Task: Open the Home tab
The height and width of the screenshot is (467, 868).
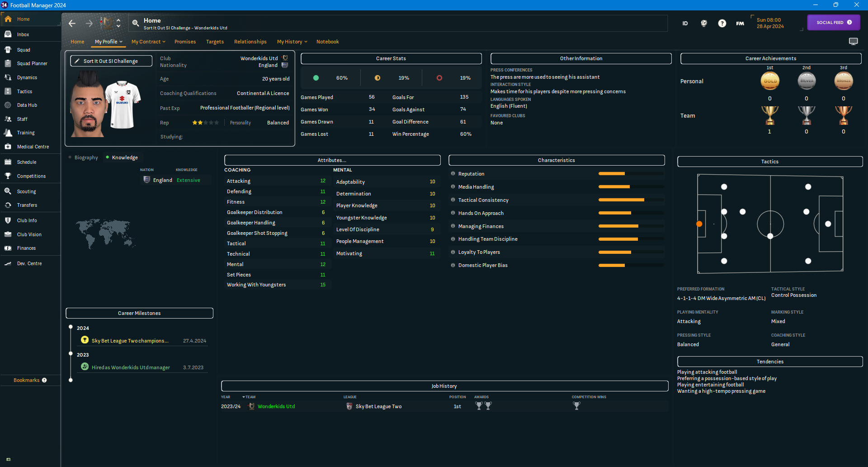Action: tap(77, 42)
